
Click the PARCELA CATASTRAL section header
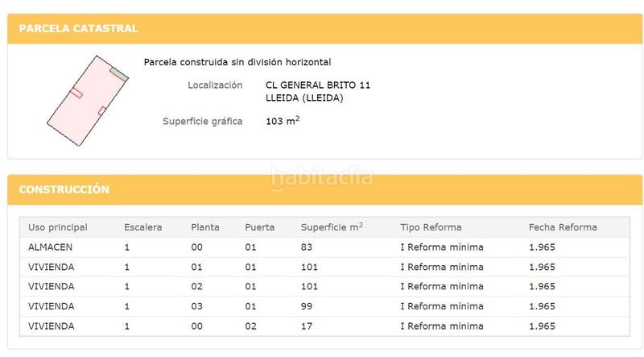click(78, 28)
